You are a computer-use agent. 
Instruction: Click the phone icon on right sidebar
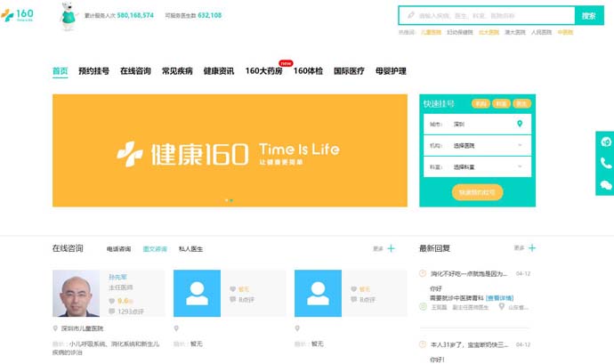click(606, 163)
